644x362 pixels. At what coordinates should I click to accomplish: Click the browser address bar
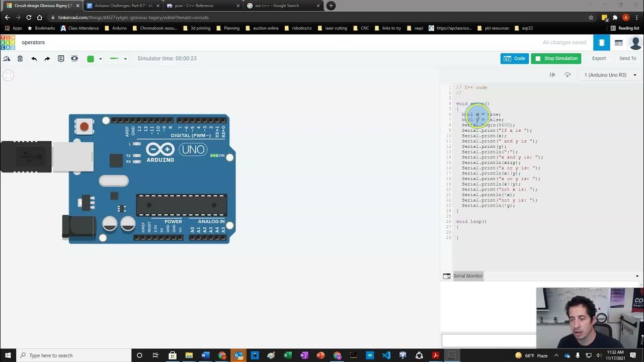[317, 17]
